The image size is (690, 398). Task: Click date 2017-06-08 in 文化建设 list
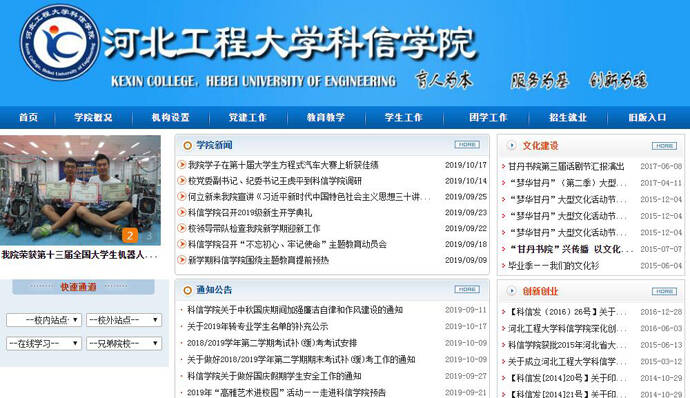(x=661, y=166)
